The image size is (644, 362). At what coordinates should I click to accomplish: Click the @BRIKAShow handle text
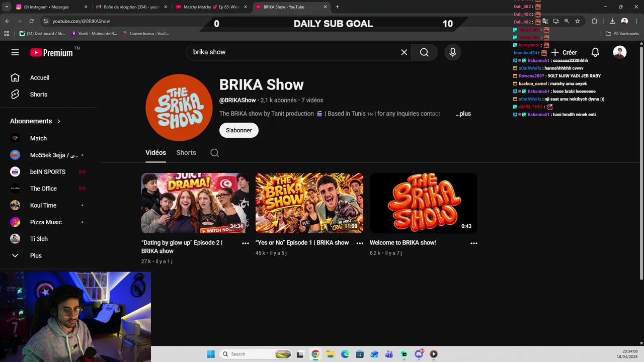click(237, 100)
